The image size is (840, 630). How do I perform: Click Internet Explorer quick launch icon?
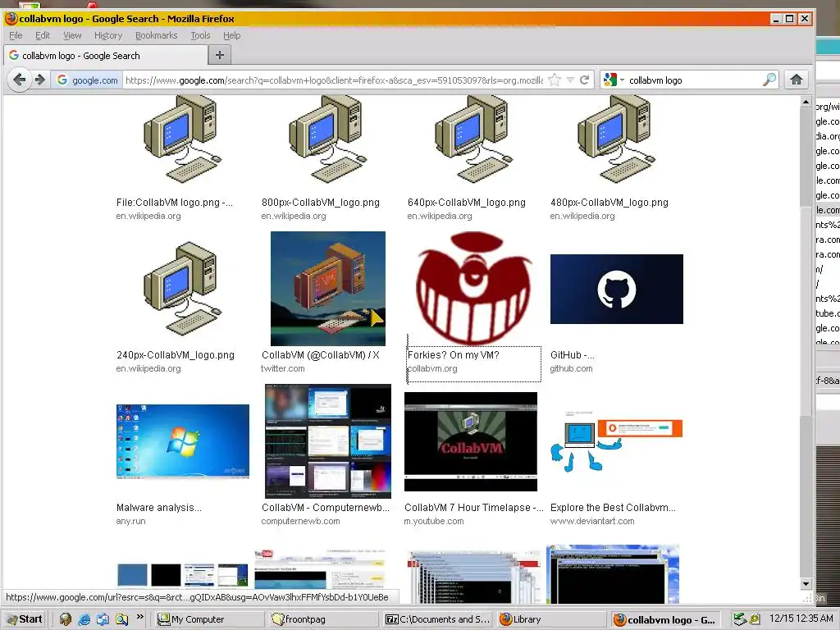click(x=84, y=619)
